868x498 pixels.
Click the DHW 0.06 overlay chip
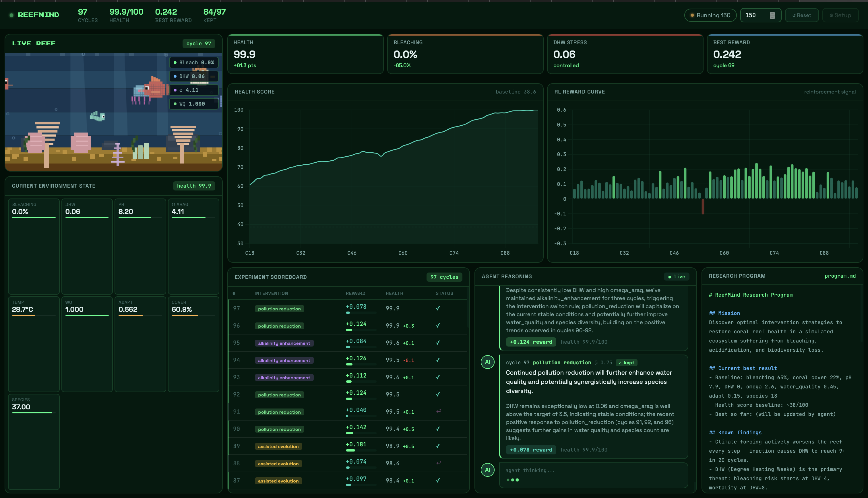pos(194,76)
